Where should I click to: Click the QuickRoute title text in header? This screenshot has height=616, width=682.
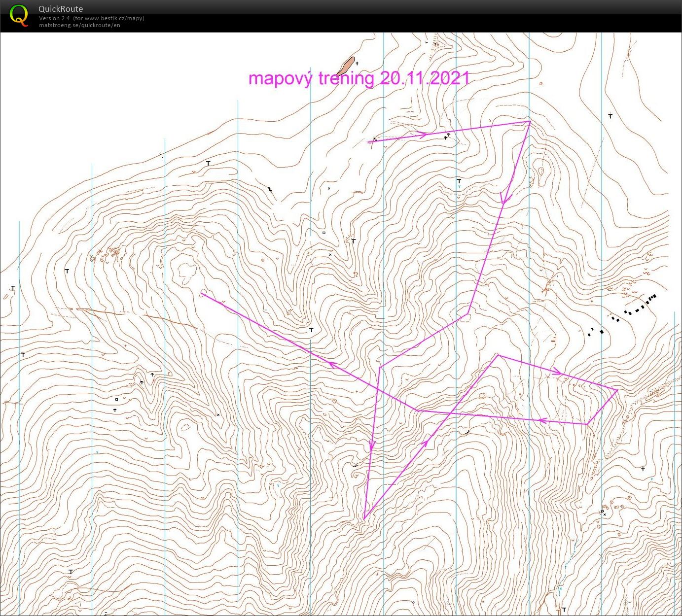61,9
